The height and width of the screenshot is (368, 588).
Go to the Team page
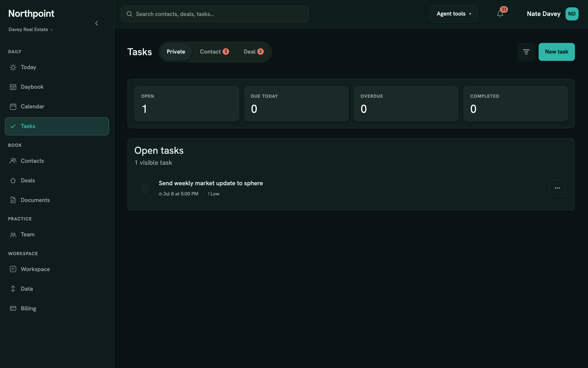57,235
